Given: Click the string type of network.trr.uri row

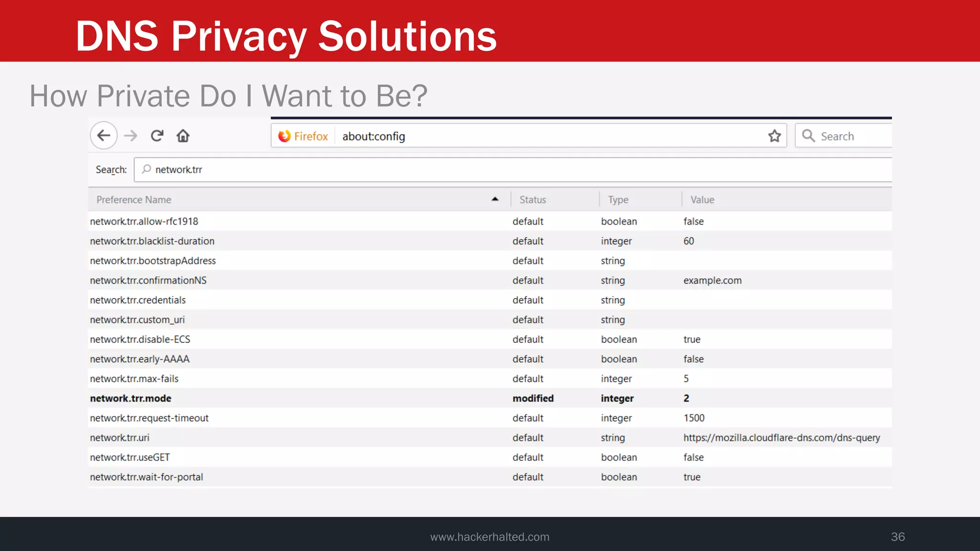Looking at the screenshot, I should pos(612,438).
